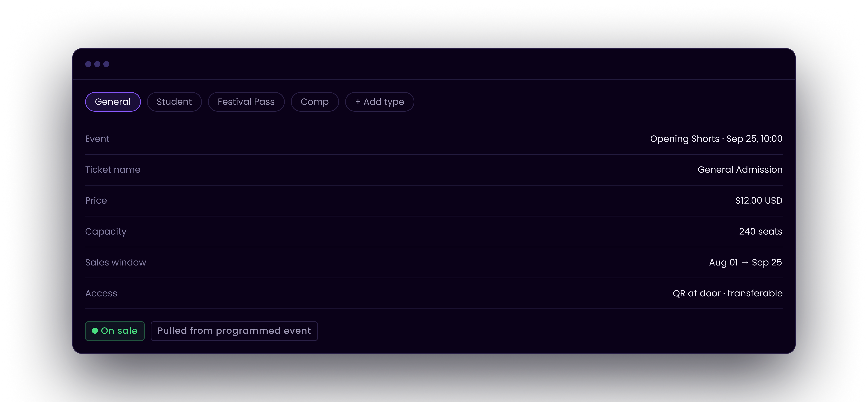Click the $12.00 USD price value
This screenshot has width=868, height=402.
[x=759, y=201]
